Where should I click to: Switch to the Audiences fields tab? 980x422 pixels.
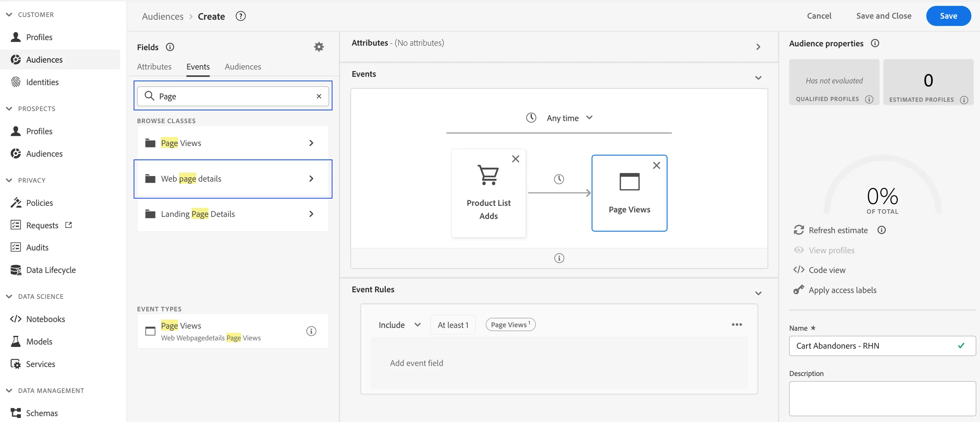click(243, 66)
